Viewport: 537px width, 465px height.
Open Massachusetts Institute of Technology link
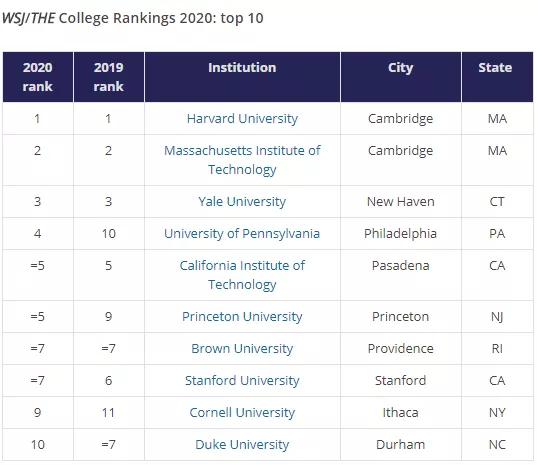click(242, 160)
